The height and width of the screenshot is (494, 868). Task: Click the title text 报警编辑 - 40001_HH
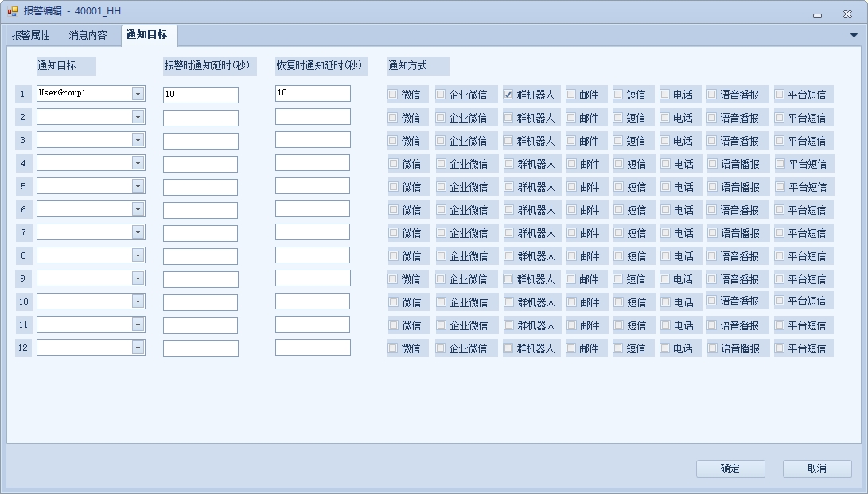pos(72,11)
